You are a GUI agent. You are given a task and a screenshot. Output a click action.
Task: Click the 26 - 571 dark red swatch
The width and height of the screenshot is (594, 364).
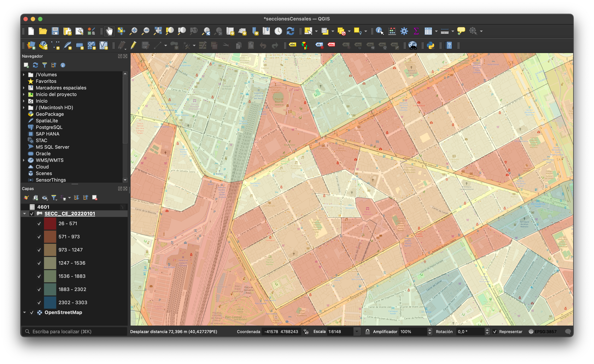point(50,224)
